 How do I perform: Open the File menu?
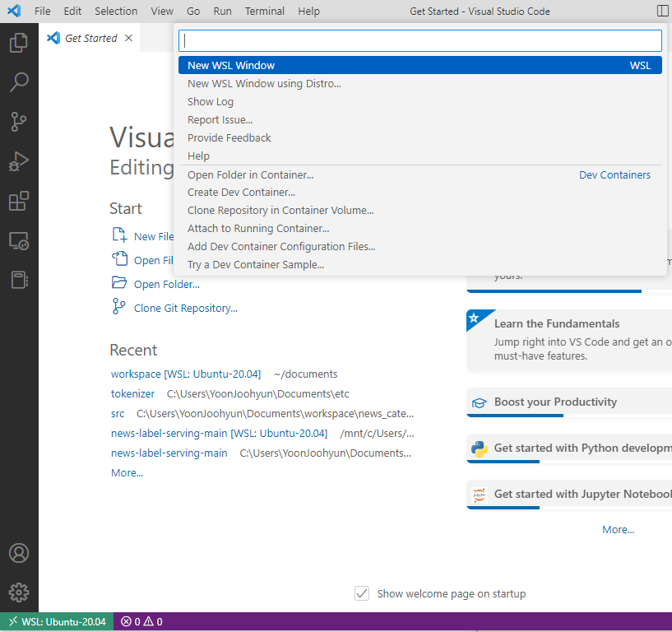pyautogui.click(x=43, y=12)
